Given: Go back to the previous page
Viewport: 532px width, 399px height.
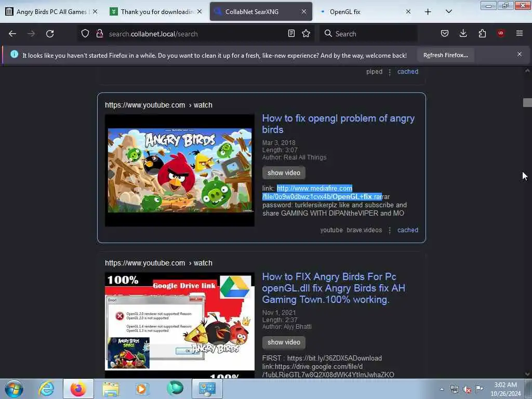Looking at the screenshot, I should (12, 34).
